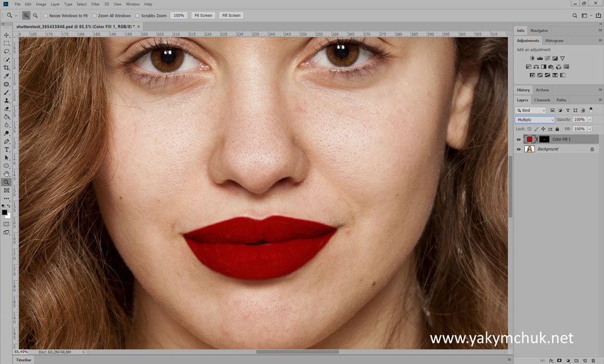Viewport: 604px width, 364px height.
Task: Click the Zoom Out option icon
Action: (35, 15)
